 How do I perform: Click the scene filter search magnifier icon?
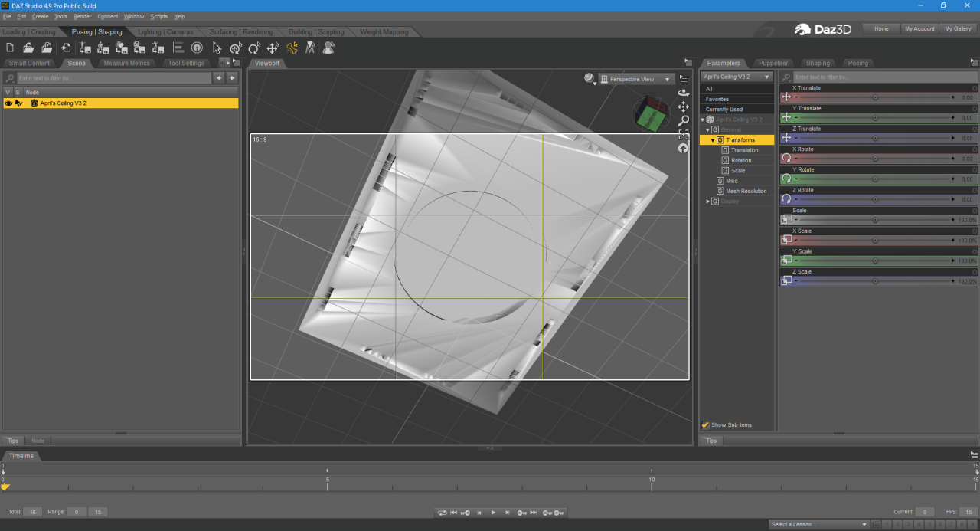pyautogui.click(x=10, y=78)
